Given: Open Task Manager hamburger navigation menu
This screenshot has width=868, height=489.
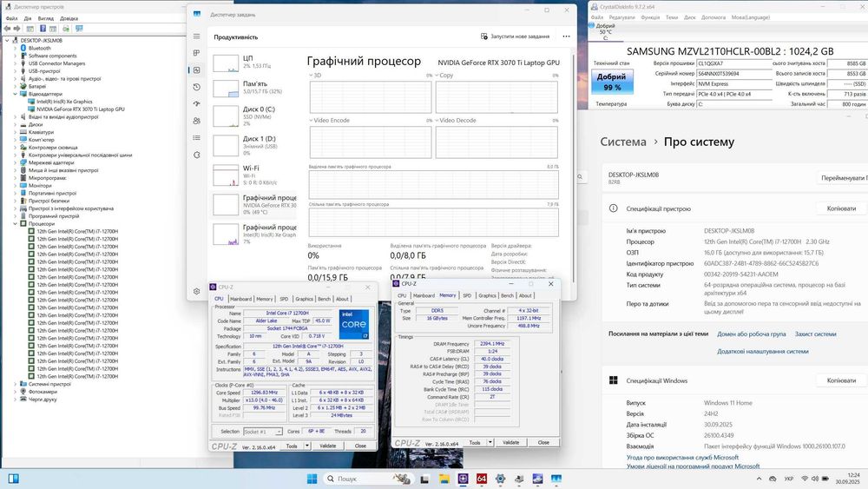Looking at the screenshot, I should [x=196, y=36].
